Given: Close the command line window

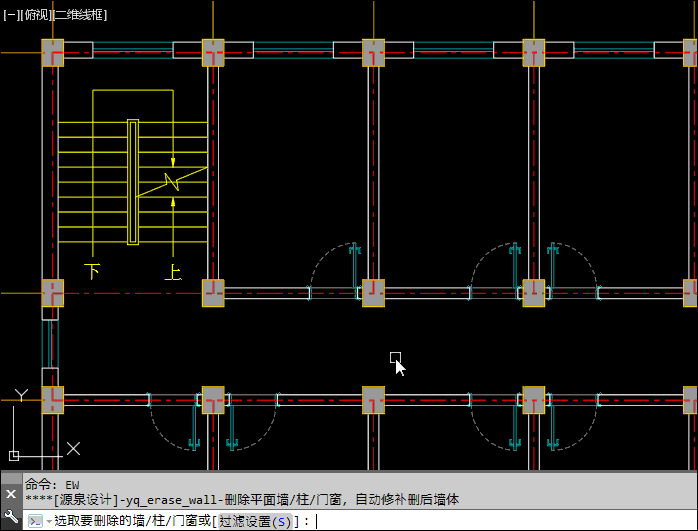Looking at the screenshot, I should click(11, 494).
